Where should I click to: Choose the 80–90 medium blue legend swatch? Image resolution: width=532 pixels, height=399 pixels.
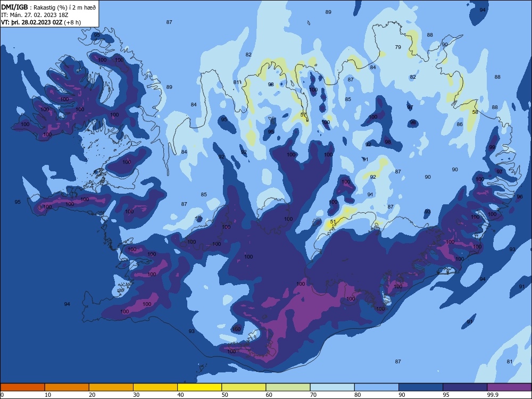[x=377, y=387]
